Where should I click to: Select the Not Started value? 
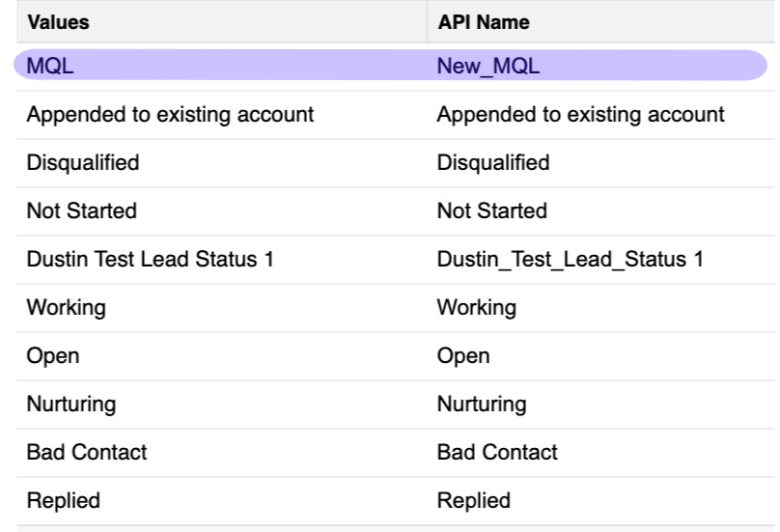click(x=82, y=210)
